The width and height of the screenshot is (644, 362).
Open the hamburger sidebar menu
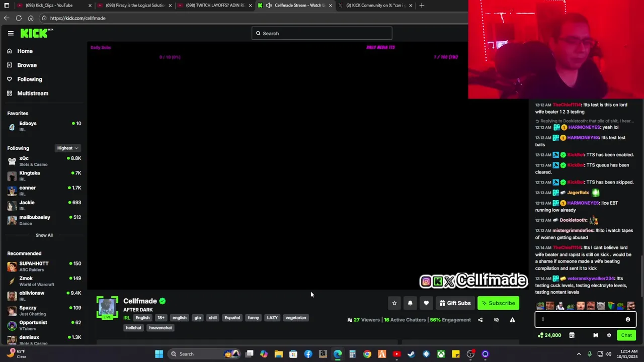(11, 33)
